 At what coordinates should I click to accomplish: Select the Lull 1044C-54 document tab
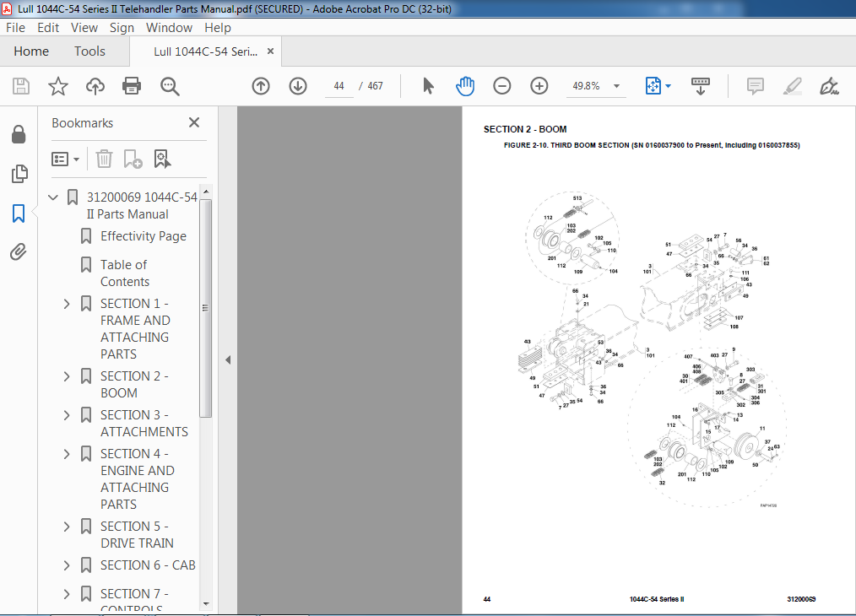[205, 51]
